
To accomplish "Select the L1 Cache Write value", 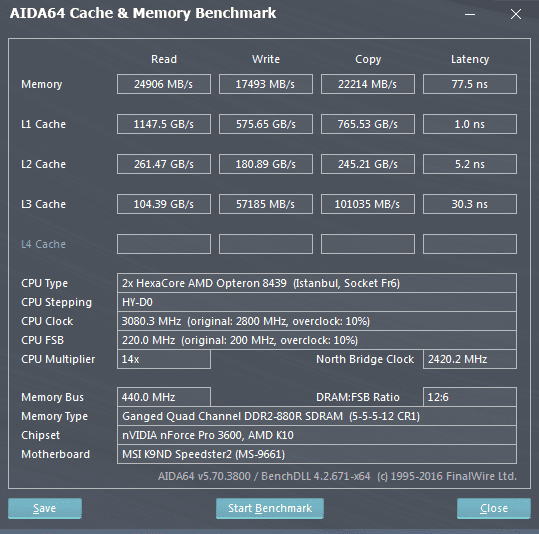I will click(266, 124).
